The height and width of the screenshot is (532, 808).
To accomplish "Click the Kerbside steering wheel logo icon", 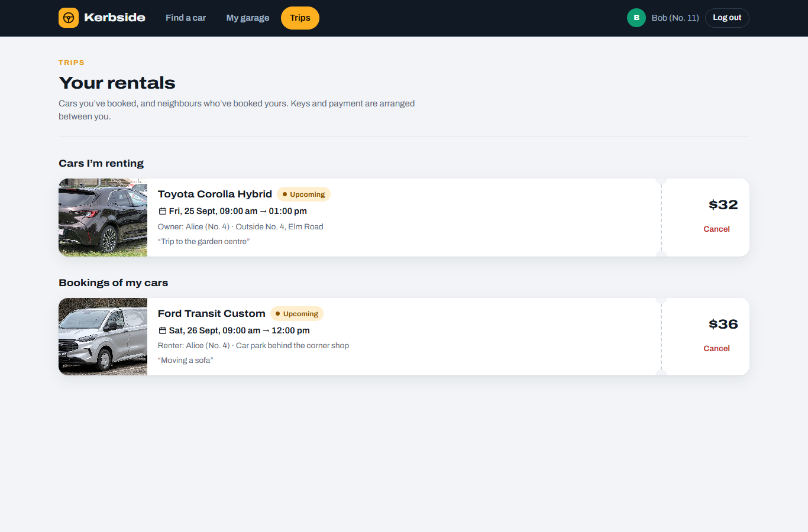I will point(69,18).
